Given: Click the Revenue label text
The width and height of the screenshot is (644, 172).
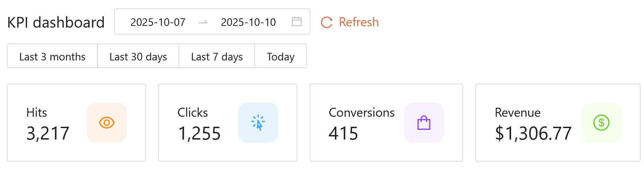Looking at the screenshot, I should coord(517,113).
